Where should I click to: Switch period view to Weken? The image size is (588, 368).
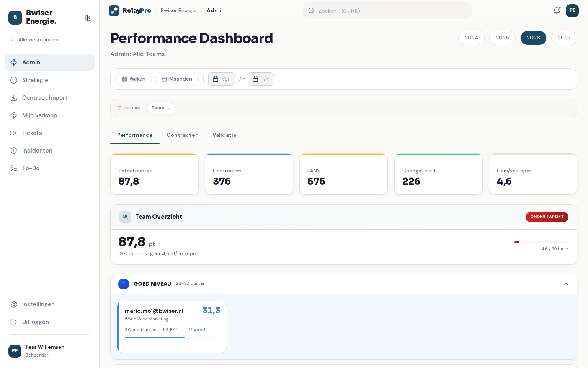(x=134, y=79)
